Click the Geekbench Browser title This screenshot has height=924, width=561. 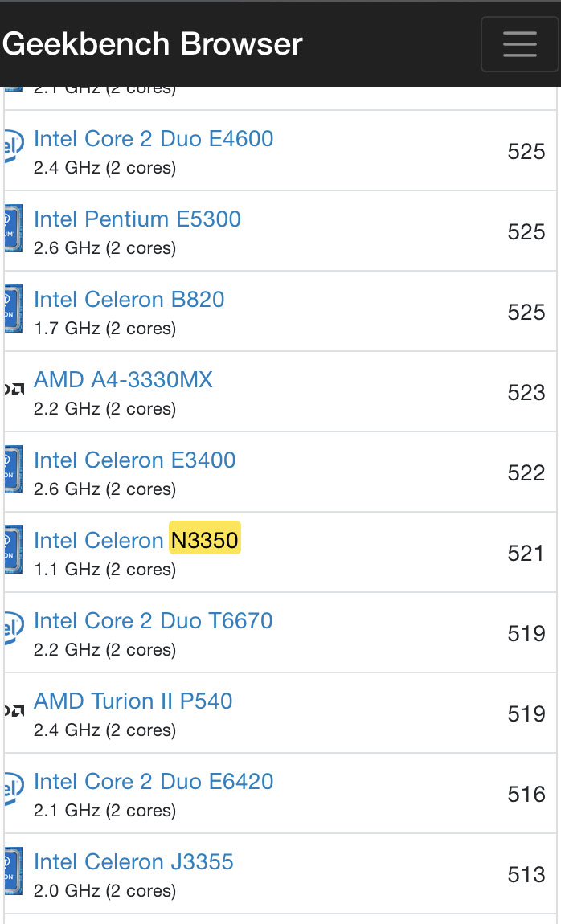pyautogui.click(x=153, y=43)
